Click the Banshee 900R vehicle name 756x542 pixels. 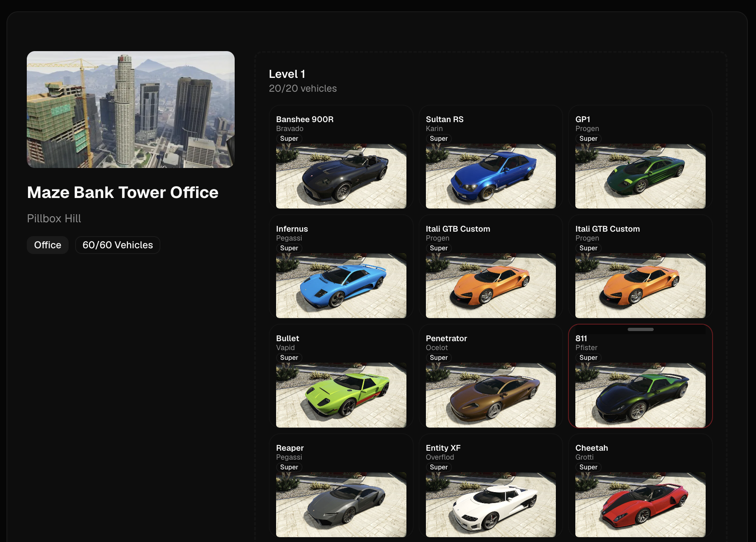coord(305,119)
